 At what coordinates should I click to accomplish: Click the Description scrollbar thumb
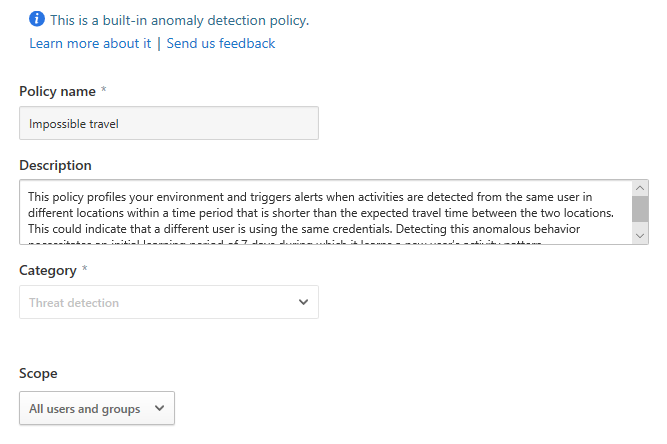[640, 207]
